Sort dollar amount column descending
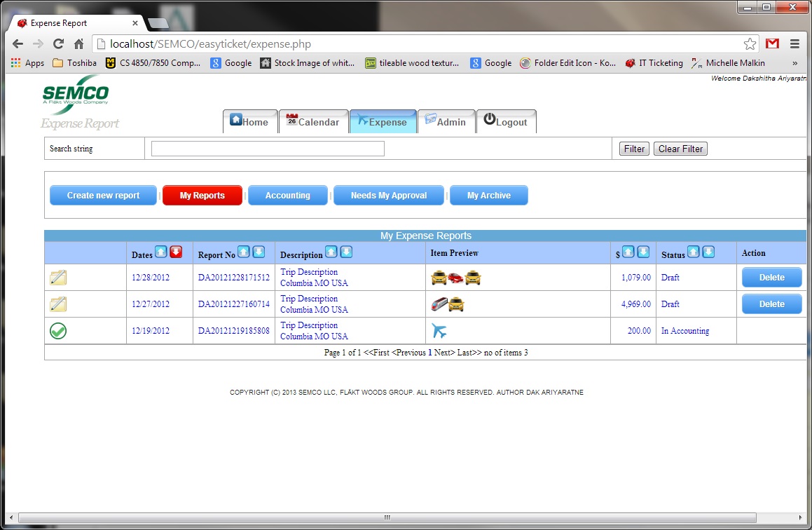812x530 pixels. (643, 252)
